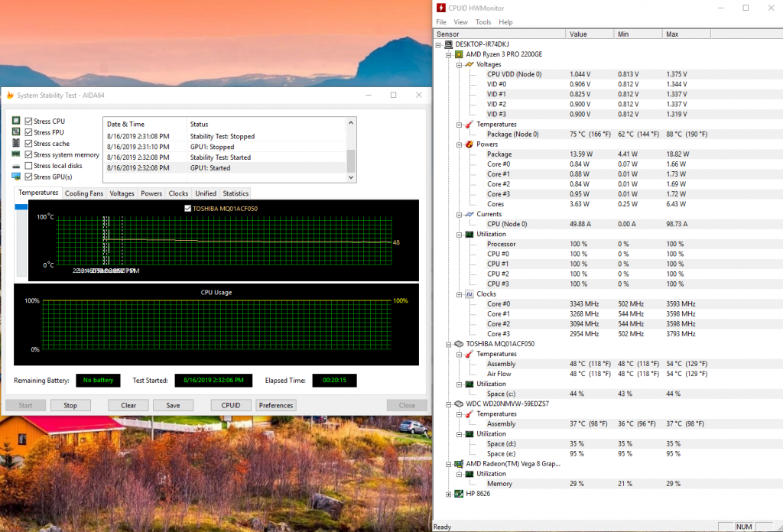Click the Clear button
The height and width of the screenshot is (532, 783).
(128, 405)
